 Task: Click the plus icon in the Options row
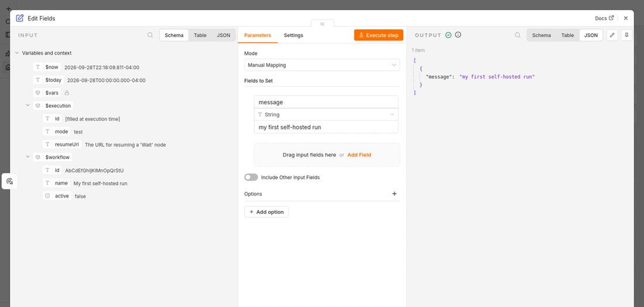(394, 193)
